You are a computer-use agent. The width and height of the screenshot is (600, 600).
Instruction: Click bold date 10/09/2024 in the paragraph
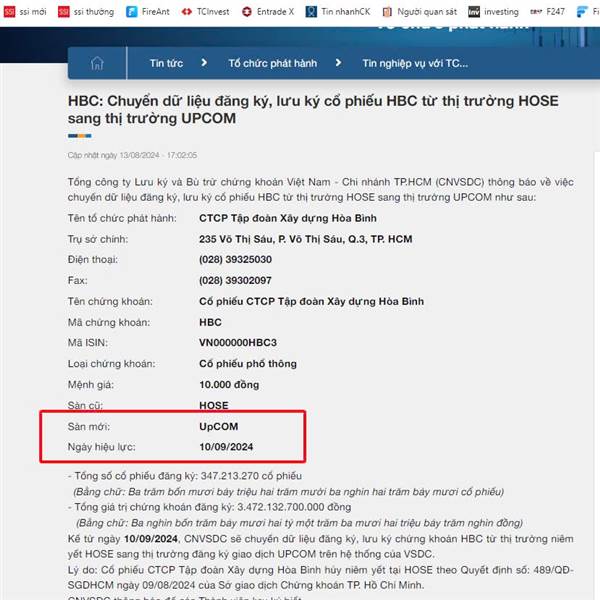point(151,539)
